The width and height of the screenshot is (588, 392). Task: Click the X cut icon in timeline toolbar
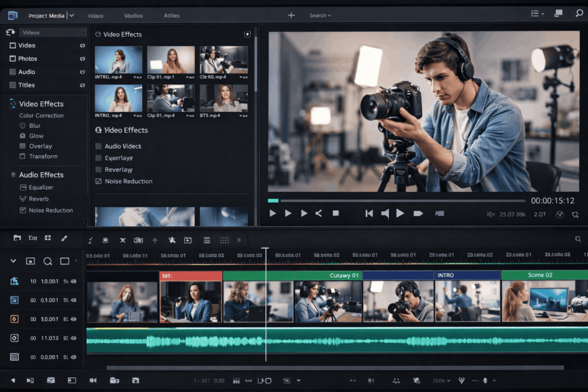[122, 240]
